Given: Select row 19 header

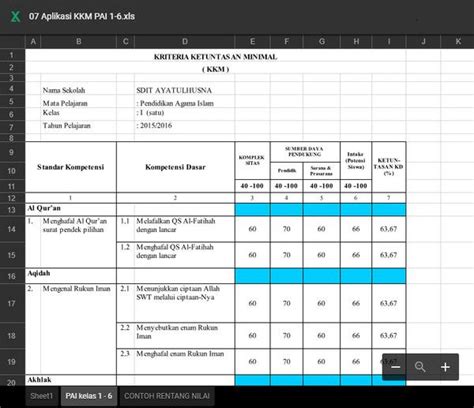Looking at the screenshot, I should (12, 362).
